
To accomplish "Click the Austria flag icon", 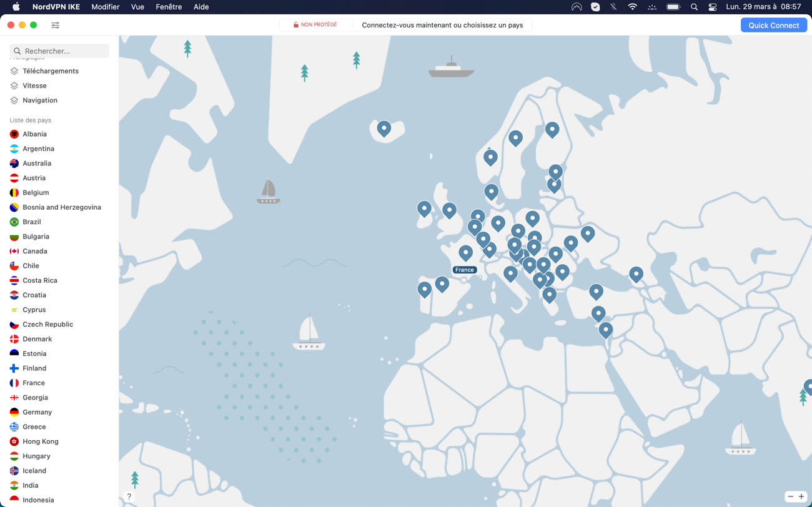I will coord(14,178).
